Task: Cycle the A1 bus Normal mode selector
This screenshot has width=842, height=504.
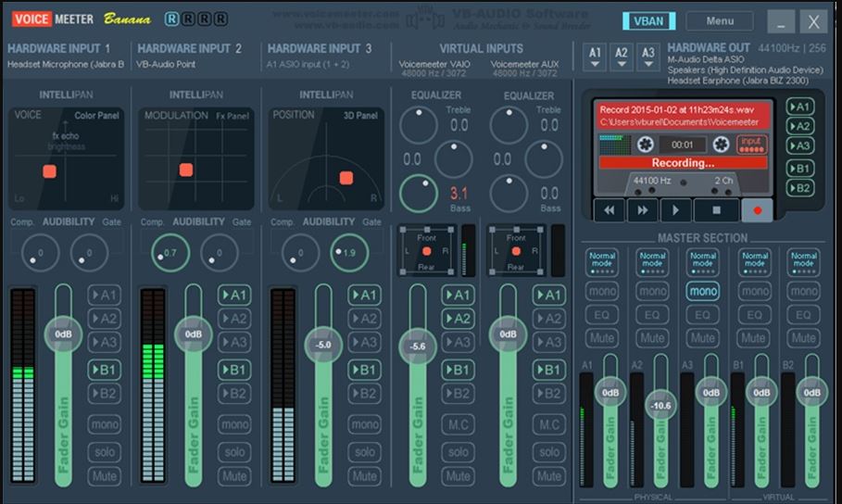Action: (x=602, y=262)
